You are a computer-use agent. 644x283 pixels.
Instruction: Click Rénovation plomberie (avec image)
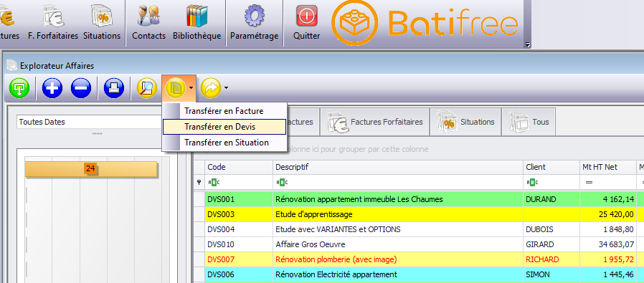tap(336, 259)
